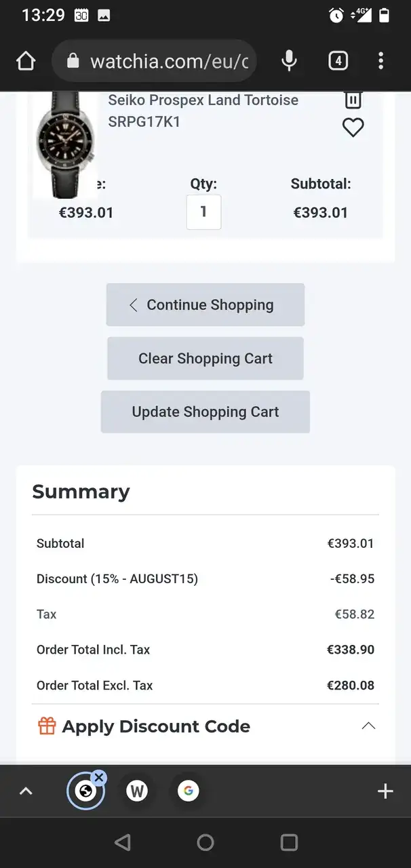Add the watch to wishlist with the heart icon
411x868 pixels.
coord(353,127)
